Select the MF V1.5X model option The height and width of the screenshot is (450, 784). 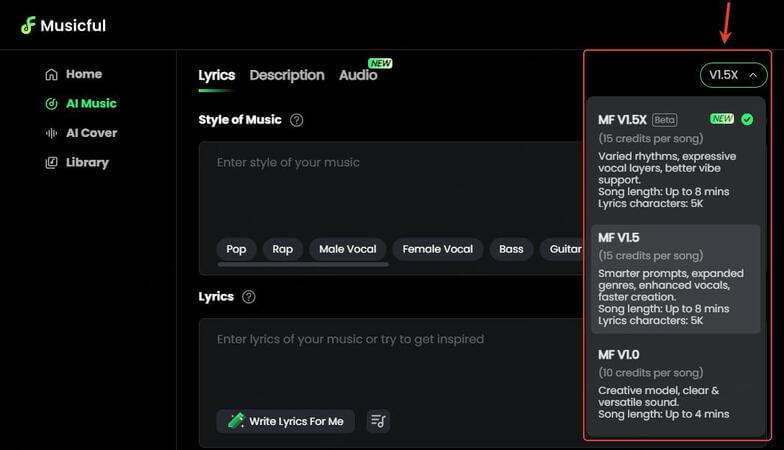pyautogui.click(x=676, y=162)
